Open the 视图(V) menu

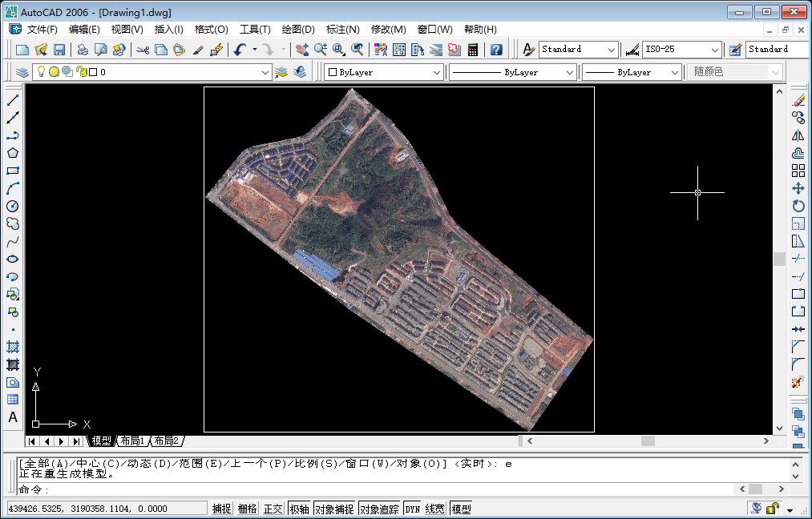pos(127,30)
